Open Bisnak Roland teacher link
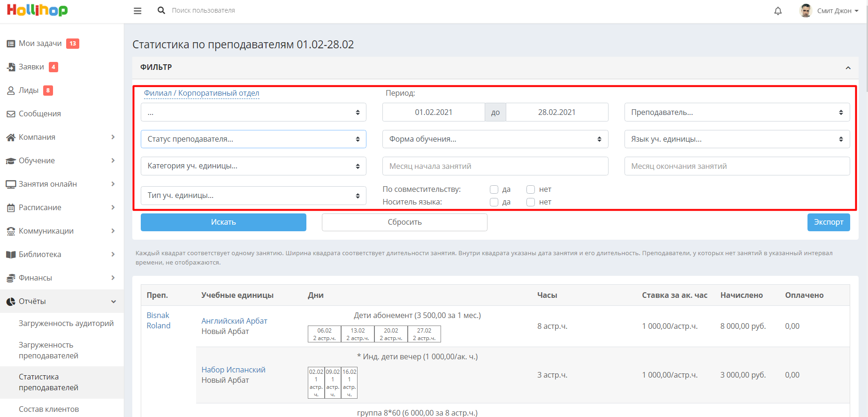868x417 pixels. pos(159,320)
